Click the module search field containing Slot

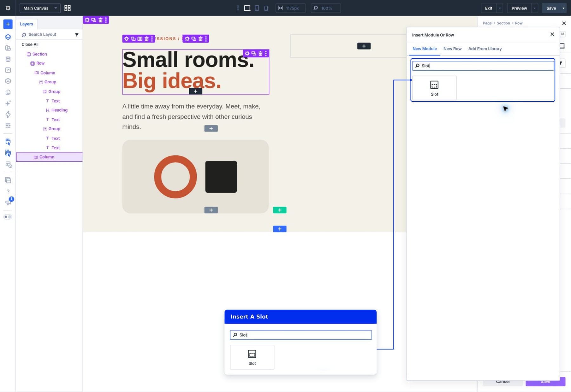point(483,66)
